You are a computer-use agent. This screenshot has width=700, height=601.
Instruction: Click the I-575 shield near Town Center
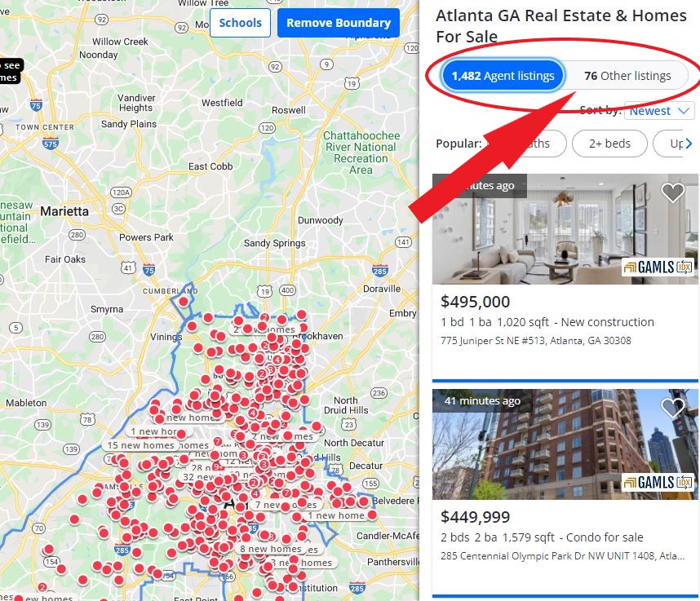(x=51, y=144)
